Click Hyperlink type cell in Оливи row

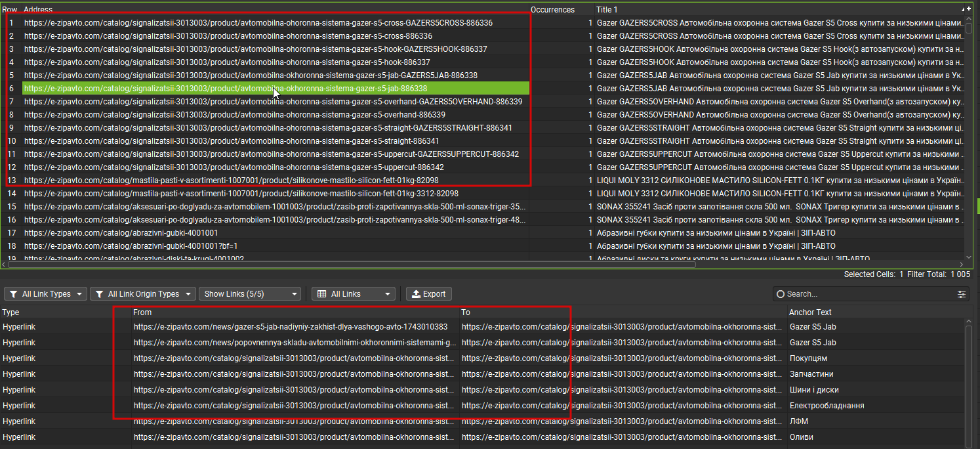pyautogui.click(x=19, y=437)
